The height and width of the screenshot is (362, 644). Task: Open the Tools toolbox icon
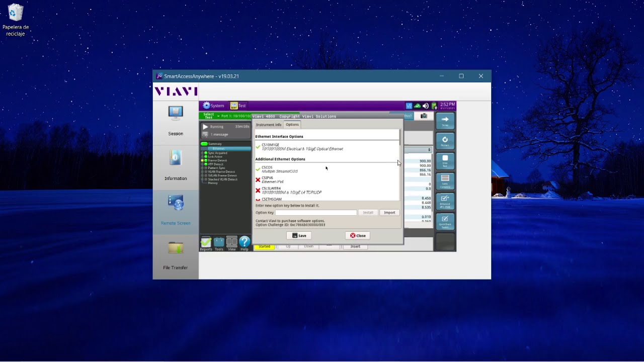click(x=219, y=244)
